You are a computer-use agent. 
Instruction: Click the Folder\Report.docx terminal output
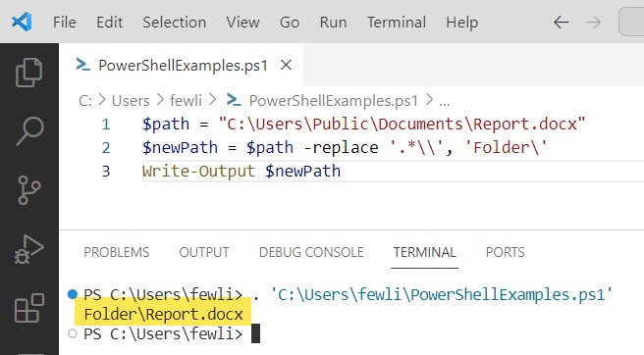tap(164, 314)
